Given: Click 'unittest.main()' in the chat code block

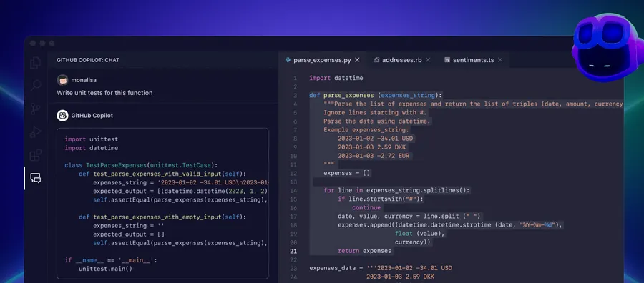Looking at the screenshot, I should pos(106,269).
